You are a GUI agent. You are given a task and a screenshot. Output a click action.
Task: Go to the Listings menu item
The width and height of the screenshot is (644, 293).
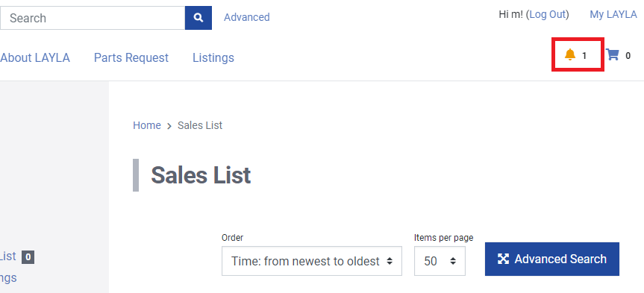tap(213, 58)
